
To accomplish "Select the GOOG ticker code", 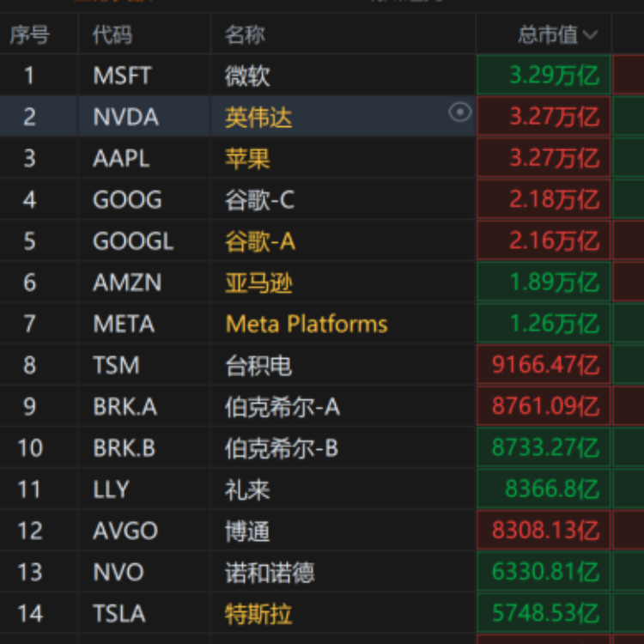I will 127,199.
